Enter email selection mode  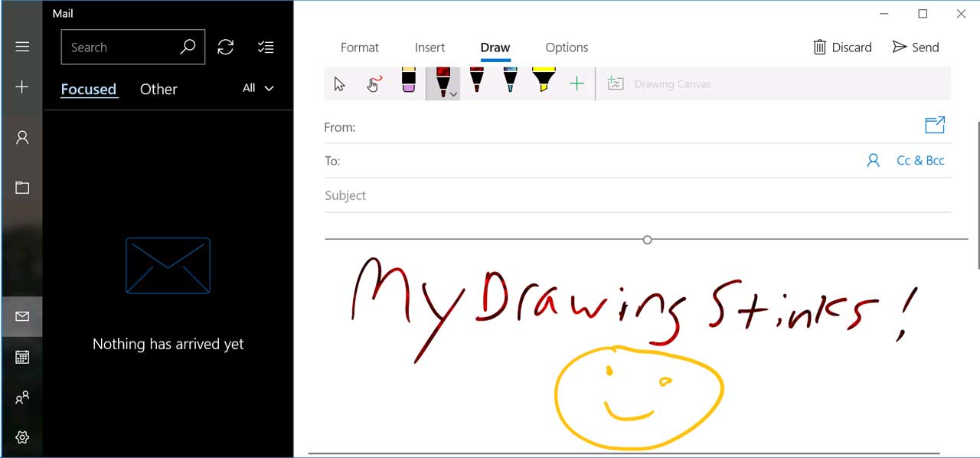(x=266, y=47)
